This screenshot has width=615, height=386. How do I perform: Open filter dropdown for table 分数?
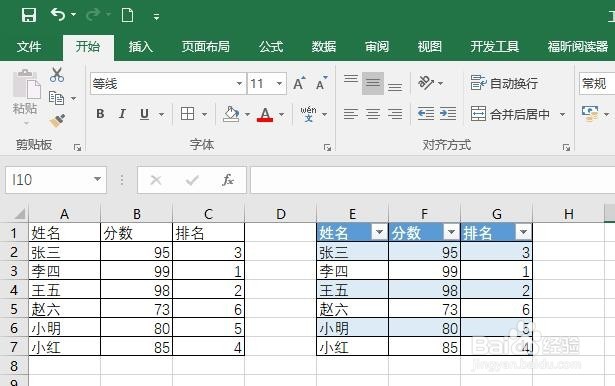click(x=451, y=232)
